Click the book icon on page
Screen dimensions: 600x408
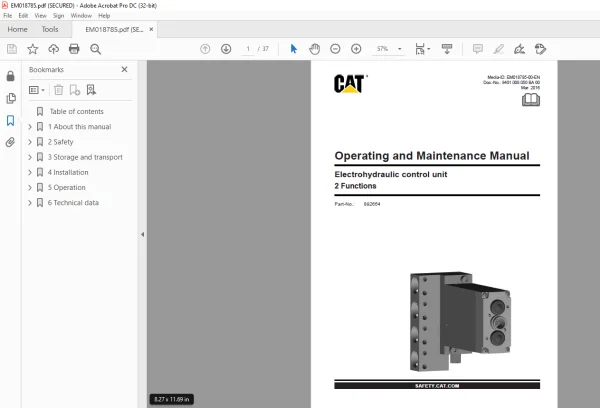click(x=531, y=100)
